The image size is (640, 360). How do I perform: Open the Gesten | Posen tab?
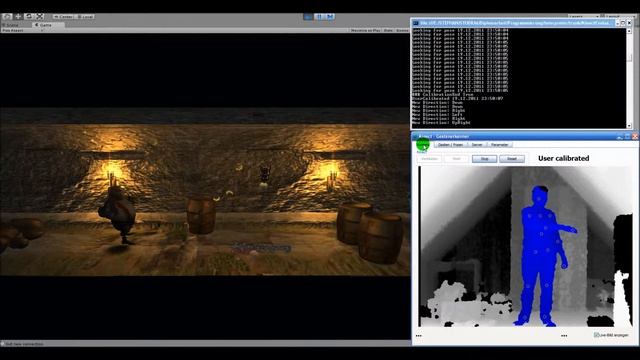coord(451,144)
